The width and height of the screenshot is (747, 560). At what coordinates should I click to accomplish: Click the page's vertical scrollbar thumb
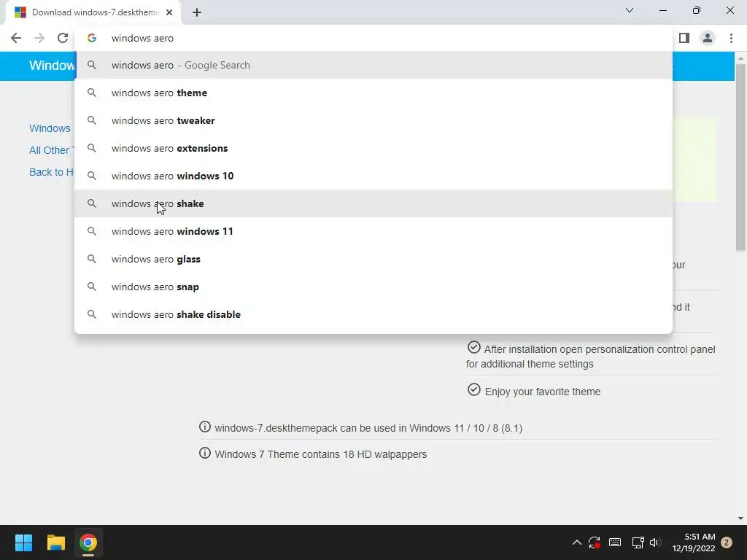[740, 157]
